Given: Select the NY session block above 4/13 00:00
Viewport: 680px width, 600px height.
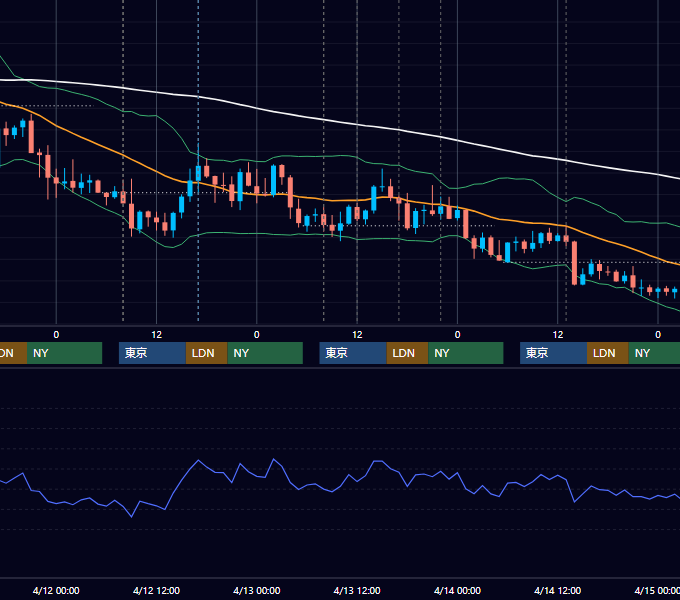Looking at the screenshot, I should (x=265, y=353).
